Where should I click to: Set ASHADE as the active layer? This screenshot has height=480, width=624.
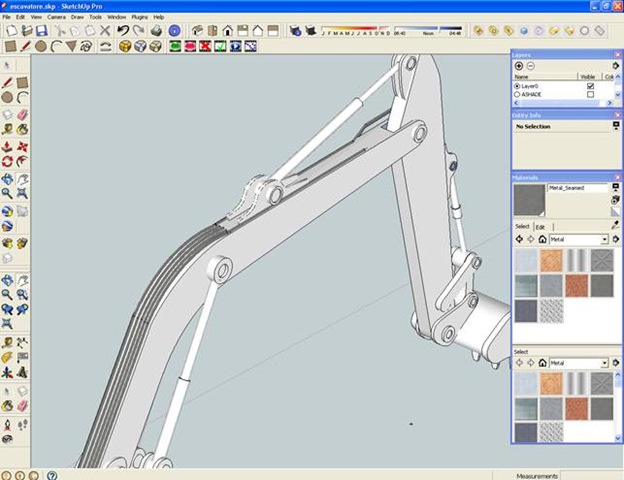(x=516, y=95)
